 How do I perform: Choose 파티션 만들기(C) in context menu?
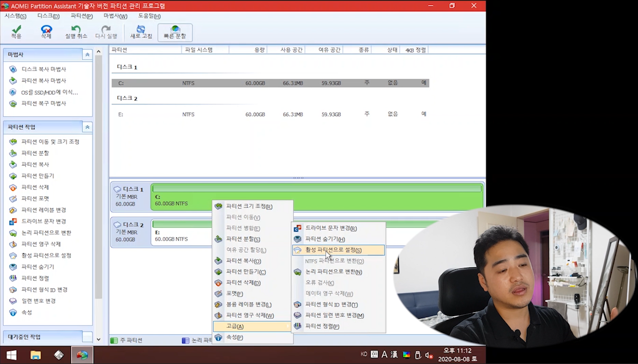(x=253, y=271)
